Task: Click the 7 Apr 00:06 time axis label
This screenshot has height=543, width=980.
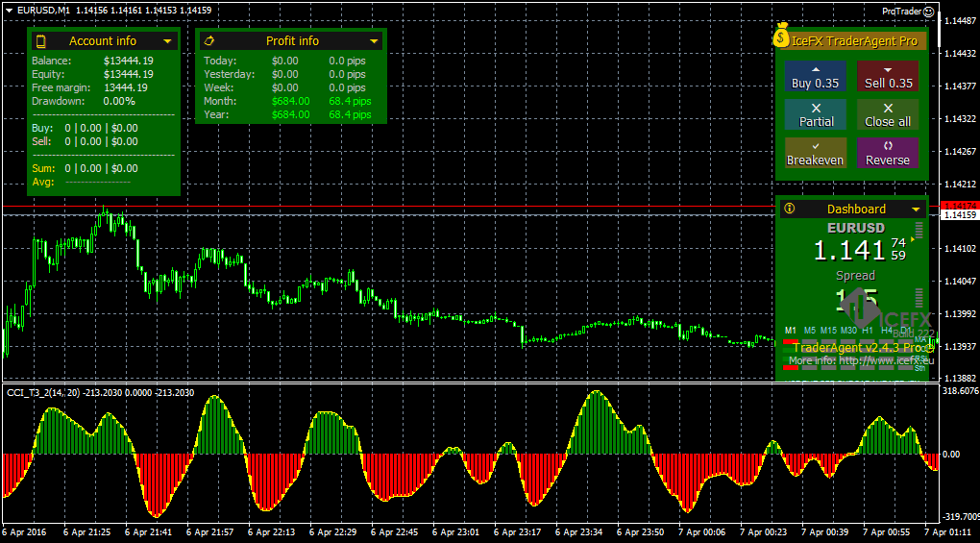Action: tap(702, 532)
